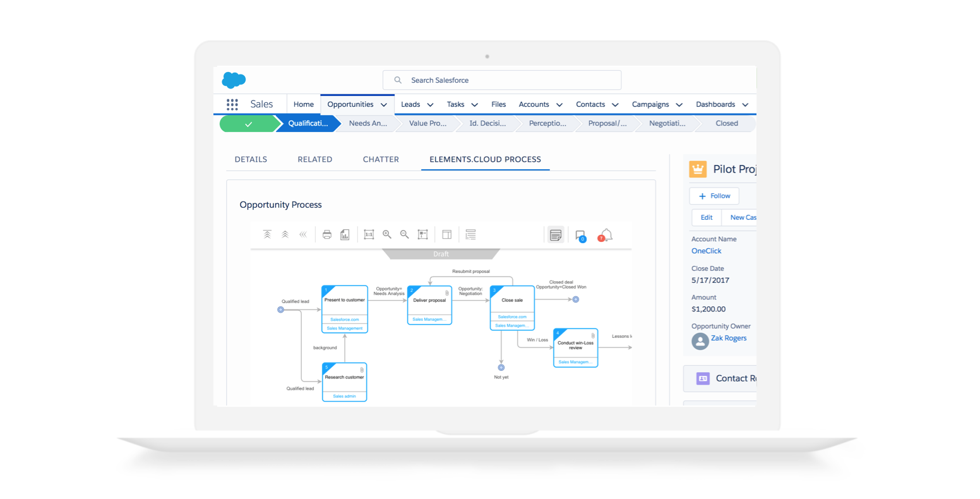980x499 pixels.
Task: Expand the Opportunities tab dropdown arrow
Action: (x=384, y=105)
